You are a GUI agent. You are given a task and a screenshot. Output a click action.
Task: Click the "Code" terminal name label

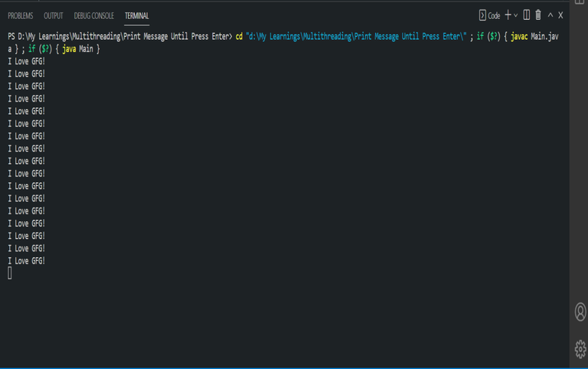point(494,15)
